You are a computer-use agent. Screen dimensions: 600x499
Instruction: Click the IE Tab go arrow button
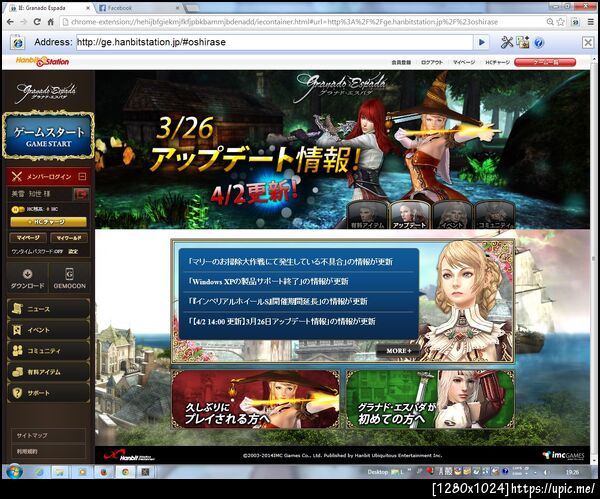[x=482, y=42]
